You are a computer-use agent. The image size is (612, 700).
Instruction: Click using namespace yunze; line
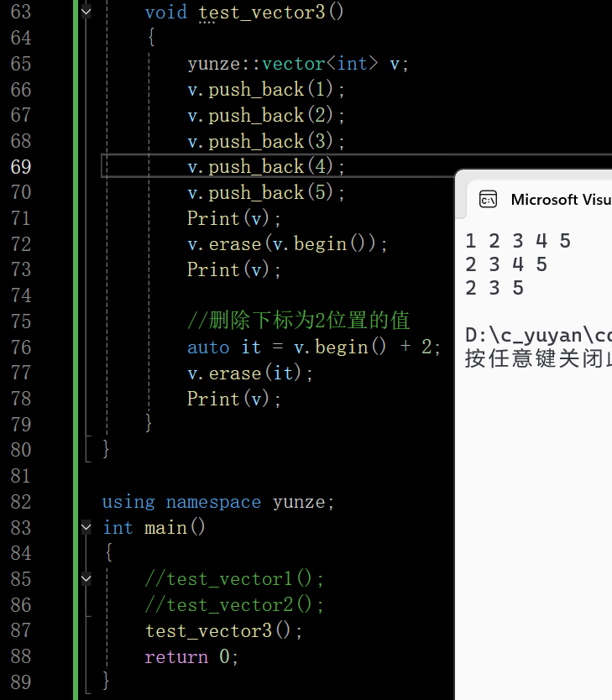click(217, 502)
